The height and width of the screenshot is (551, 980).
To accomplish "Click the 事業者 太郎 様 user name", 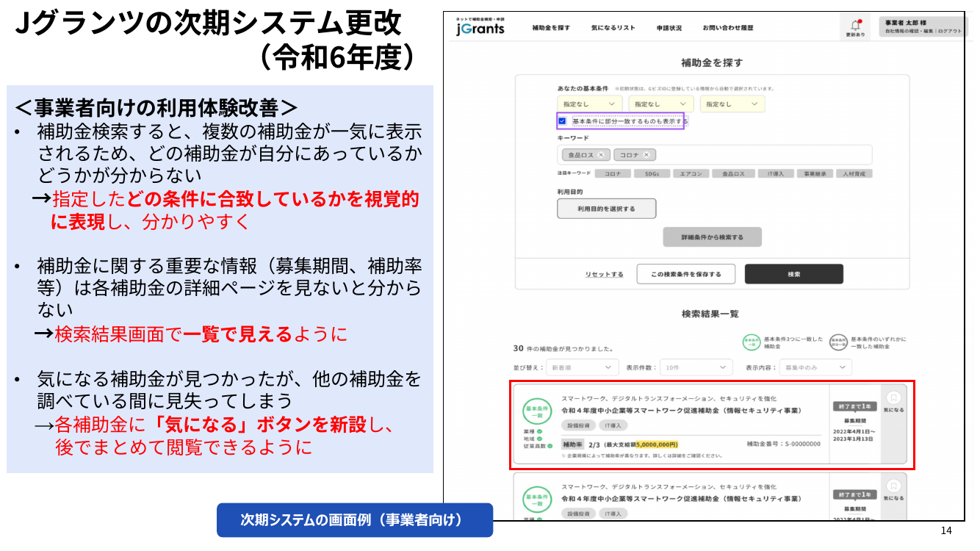I will coord(906,23).
